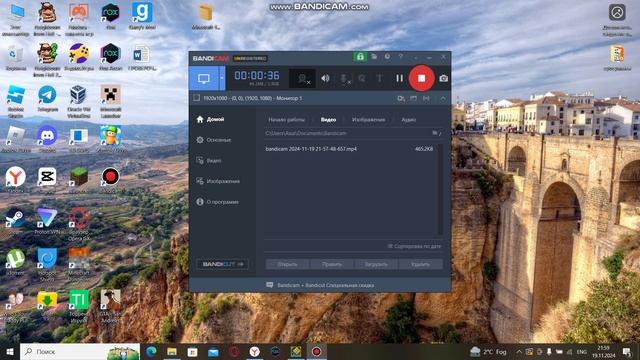This screenshot has height=360, width=640.
Task: Click the Удалить button
Action: pyautogui.click(x=420, y=264)
